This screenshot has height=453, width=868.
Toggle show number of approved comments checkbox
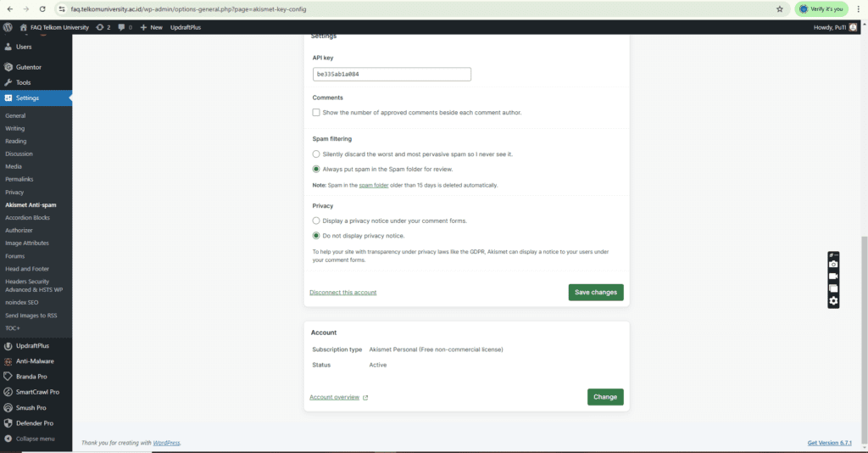(x=316, y=113)
